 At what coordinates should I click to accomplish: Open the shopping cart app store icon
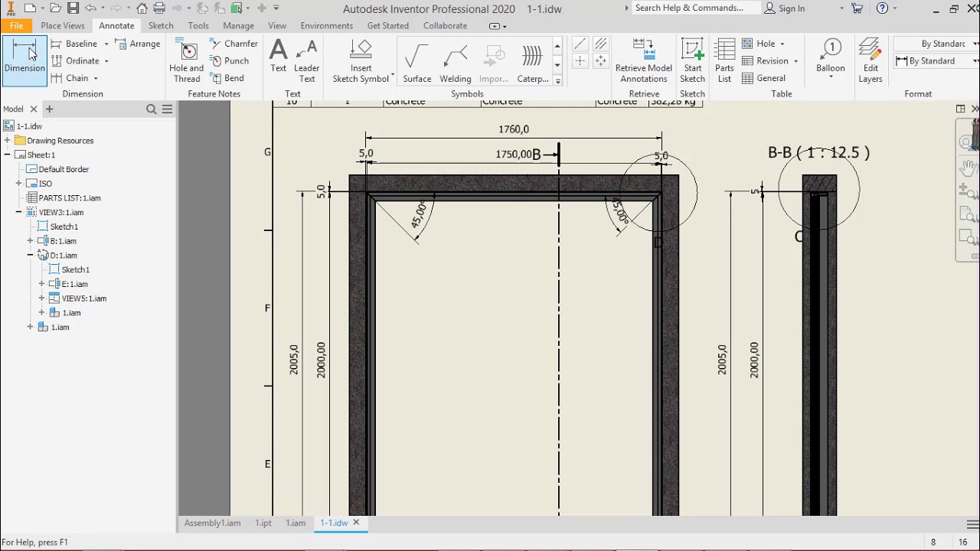coord(857,8)
